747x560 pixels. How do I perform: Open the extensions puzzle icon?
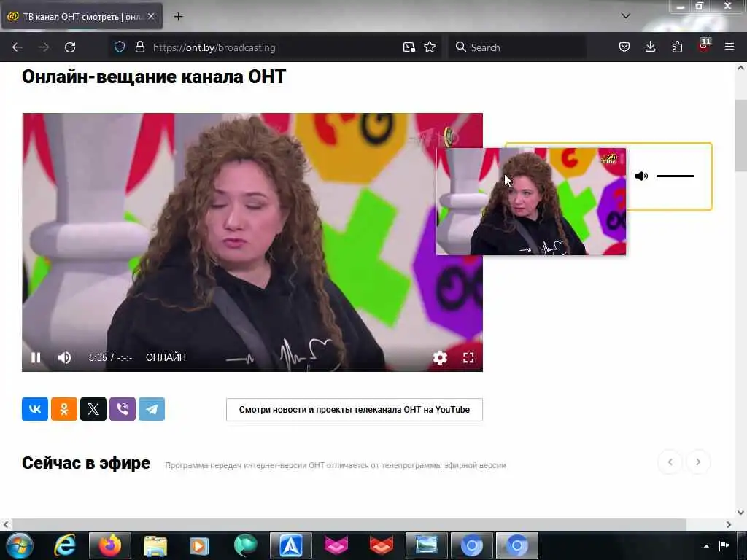click(x=677, y=47)
